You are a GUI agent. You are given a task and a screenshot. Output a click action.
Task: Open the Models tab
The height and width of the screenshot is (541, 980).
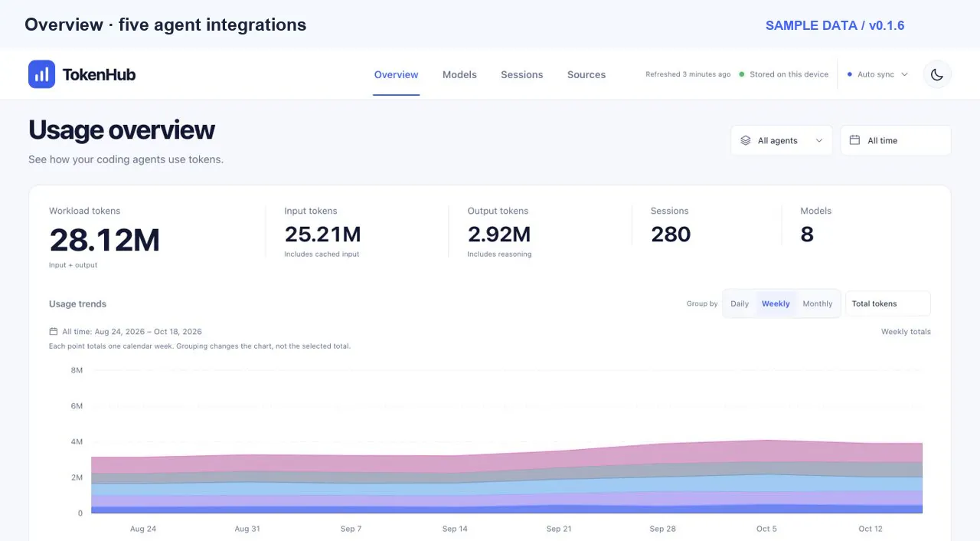coord(459,74)
